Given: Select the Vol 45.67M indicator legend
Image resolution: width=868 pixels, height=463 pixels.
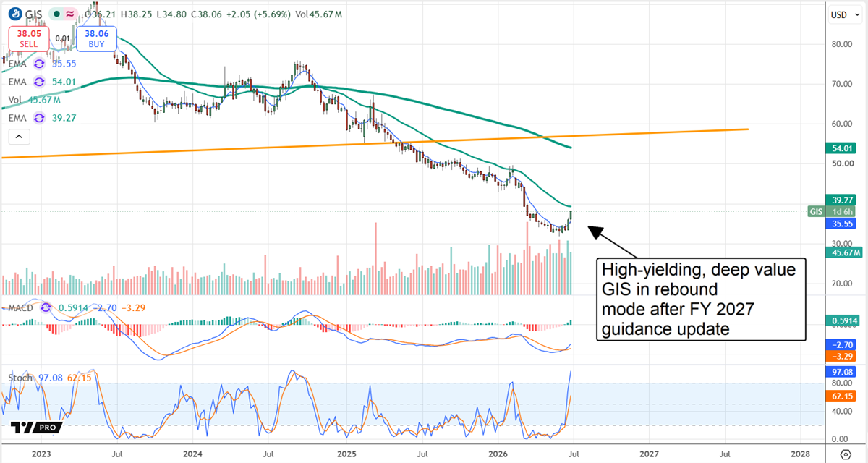Looking at the screenshot, I should (x=34, y=100).
